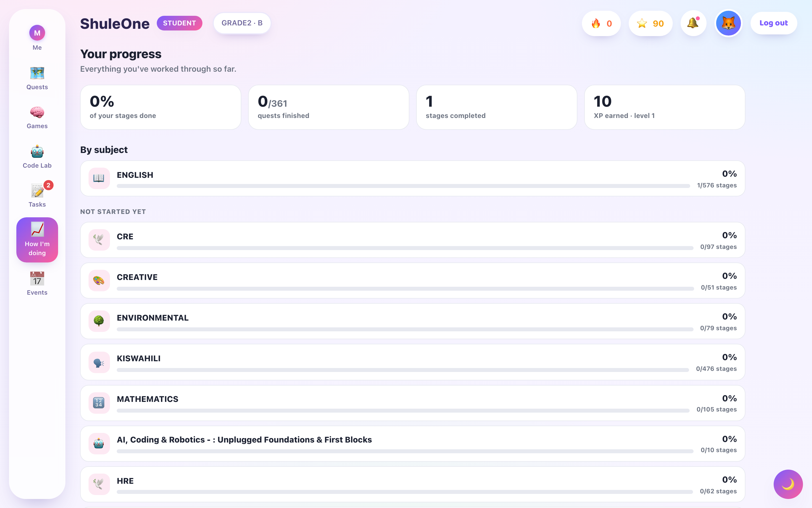Click the MATHEMATICS progress bar
This screenshot has height=508, width=812.
(403, 410)
